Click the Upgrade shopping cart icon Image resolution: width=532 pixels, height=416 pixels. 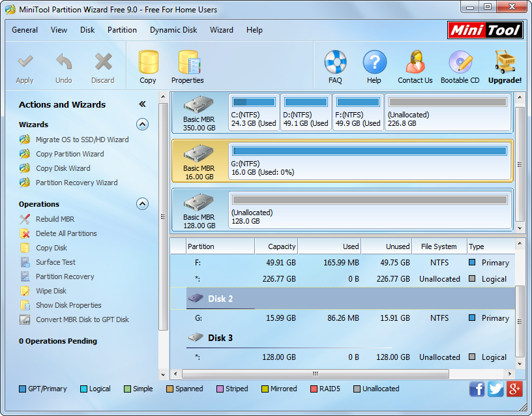pos(505,62)
